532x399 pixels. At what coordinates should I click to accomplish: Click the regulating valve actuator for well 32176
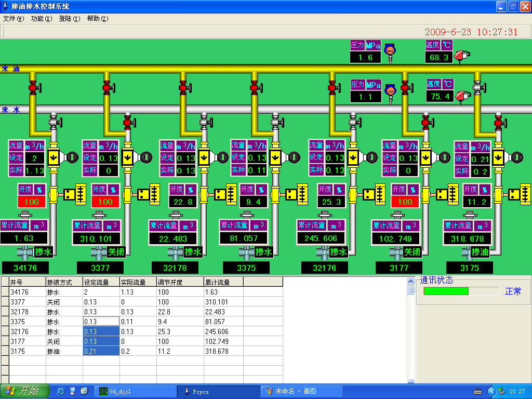(375, 194)
